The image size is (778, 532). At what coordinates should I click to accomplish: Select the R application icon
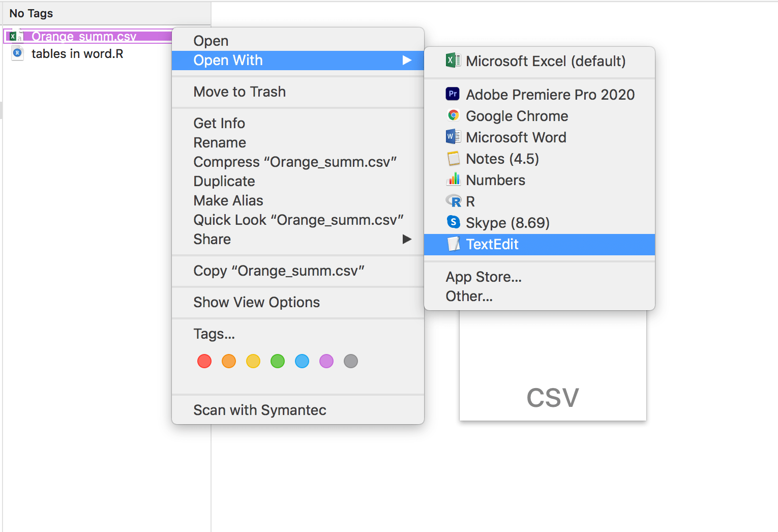point(453,201)
